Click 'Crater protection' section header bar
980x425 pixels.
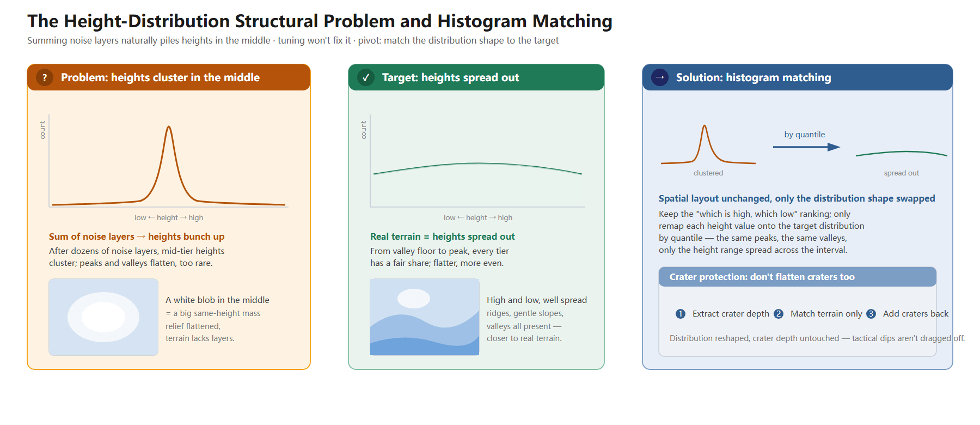tap(798, 277)
